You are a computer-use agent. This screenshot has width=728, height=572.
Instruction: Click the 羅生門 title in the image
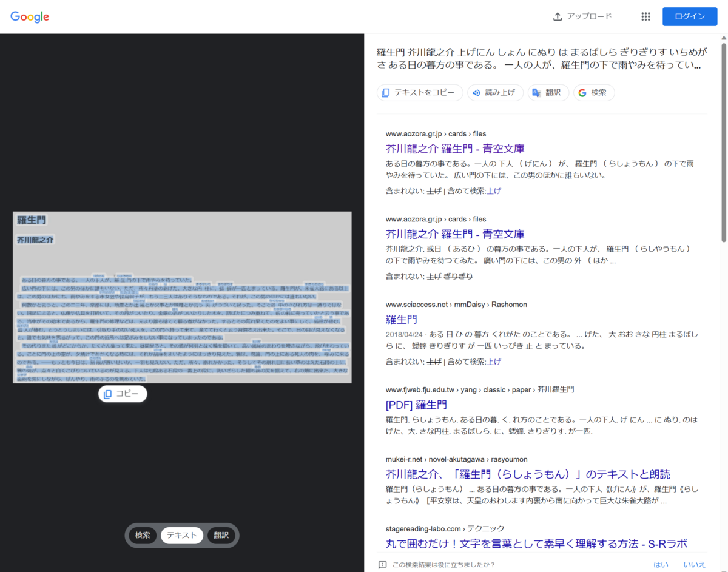(x=32, y=220)
